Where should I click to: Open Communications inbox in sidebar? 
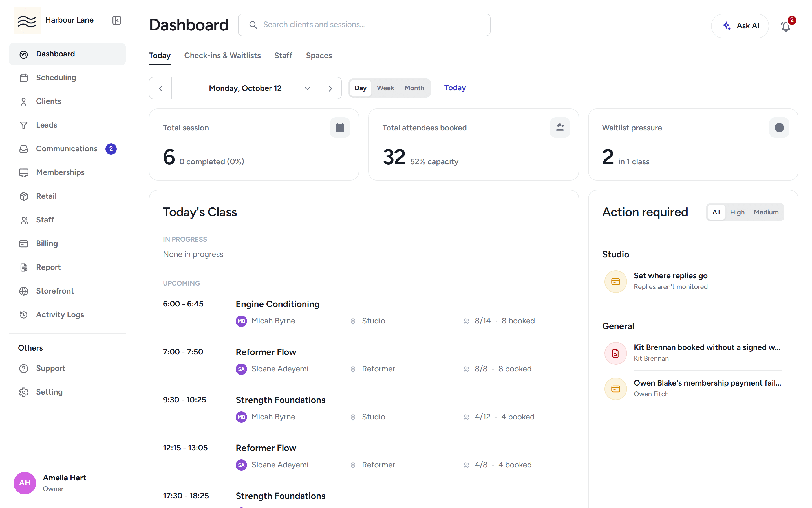pyautogui.click(x=67, y=149)
